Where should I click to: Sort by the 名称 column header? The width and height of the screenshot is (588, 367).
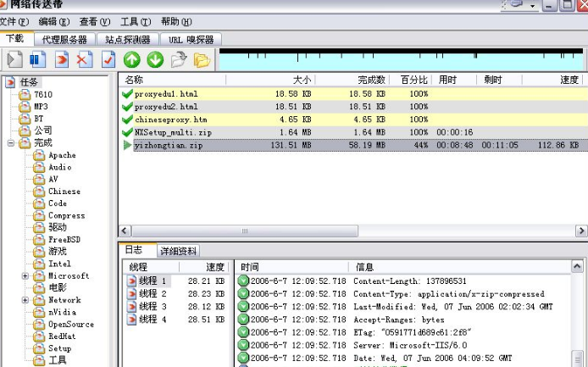pyautogui.click(x=173, y=80)
